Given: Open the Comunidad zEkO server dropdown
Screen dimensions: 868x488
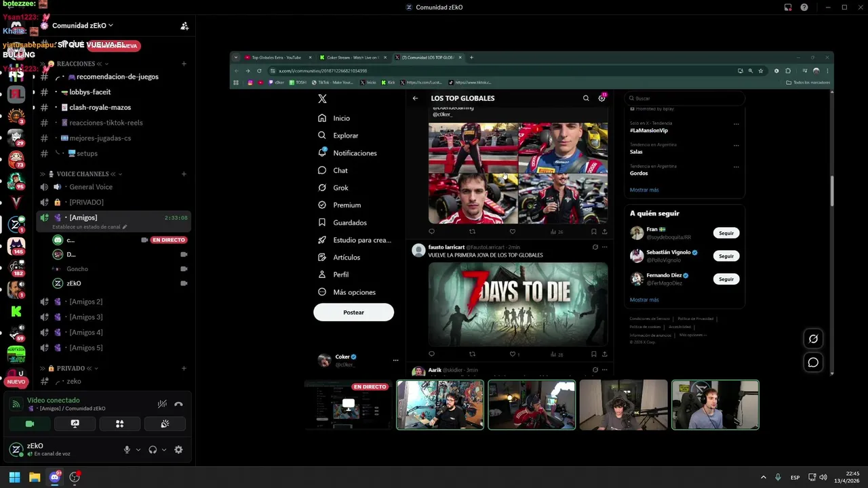Looking at the screenshot, I should point(83,25).
